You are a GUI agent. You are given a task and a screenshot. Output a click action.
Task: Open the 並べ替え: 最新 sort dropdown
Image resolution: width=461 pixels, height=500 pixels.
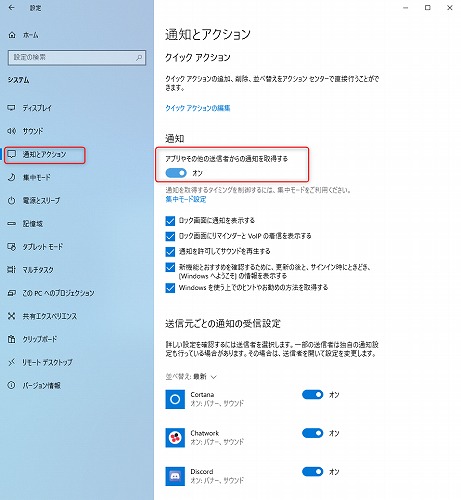191,377
